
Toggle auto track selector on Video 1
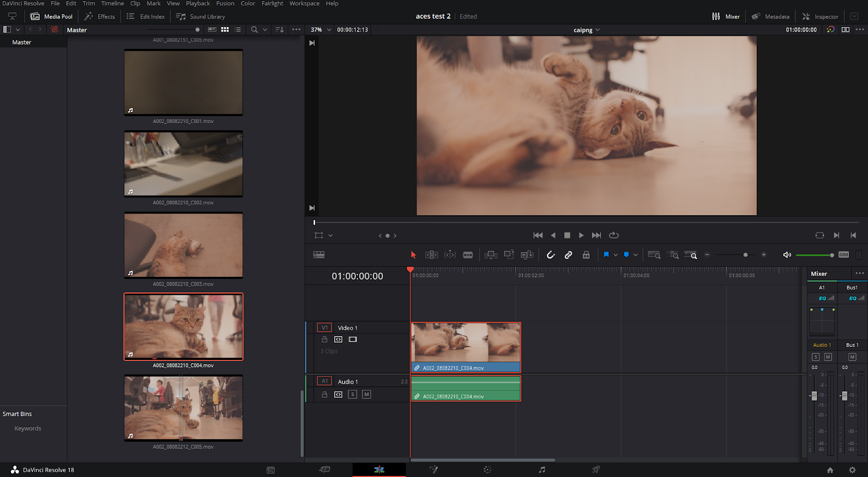point(339,339)
